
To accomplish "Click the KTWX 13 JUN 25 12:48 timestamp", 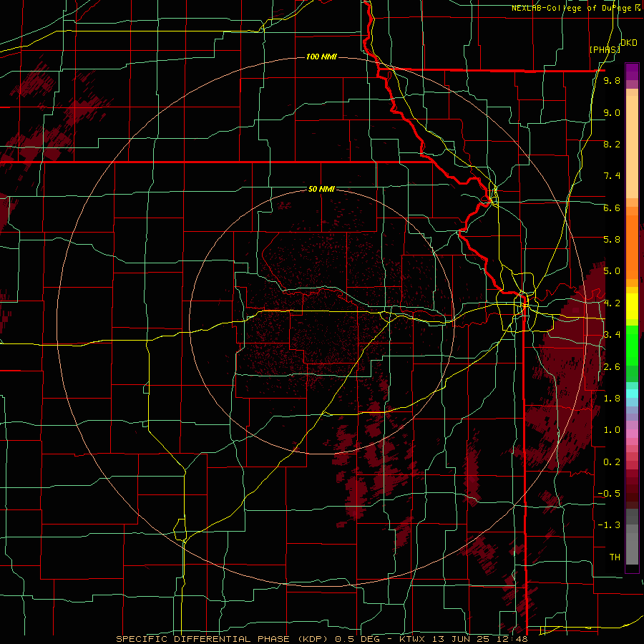I will (465, 639).
